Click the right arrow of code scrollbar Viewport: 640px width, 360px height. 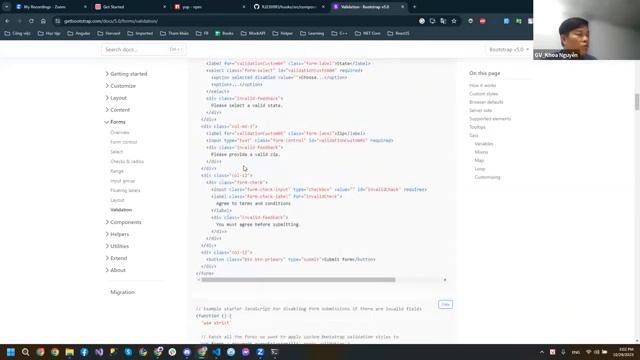point(445,280)
